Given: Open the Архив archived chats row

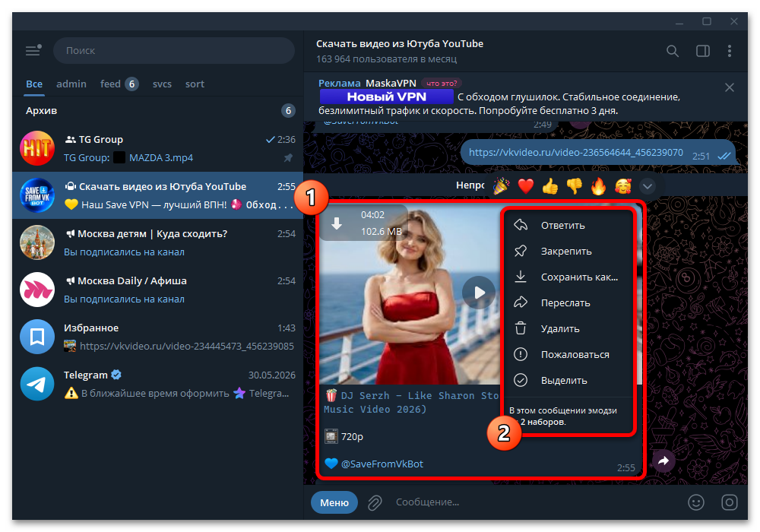Looking at the screenshot, I should coord(157,110).
